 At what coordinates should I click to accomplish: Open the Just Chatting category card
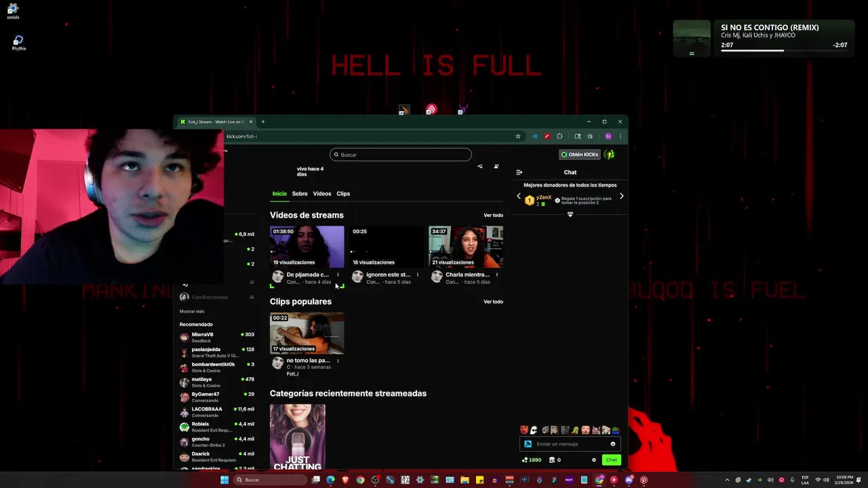click(298, 437)
